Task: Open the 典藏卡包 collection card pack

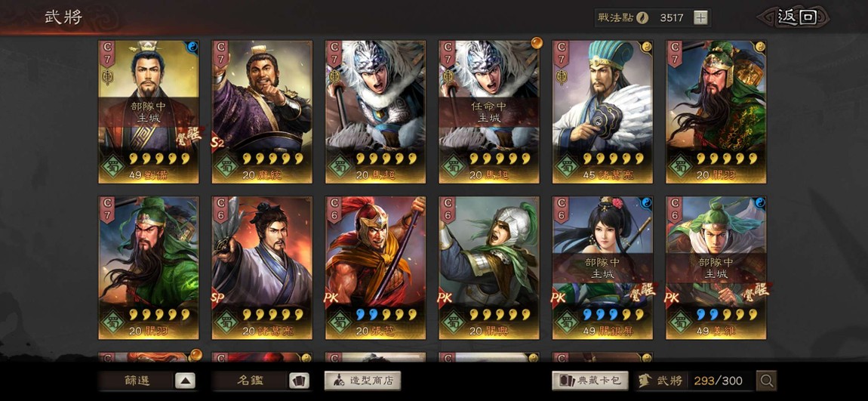Action: [590, 381]
